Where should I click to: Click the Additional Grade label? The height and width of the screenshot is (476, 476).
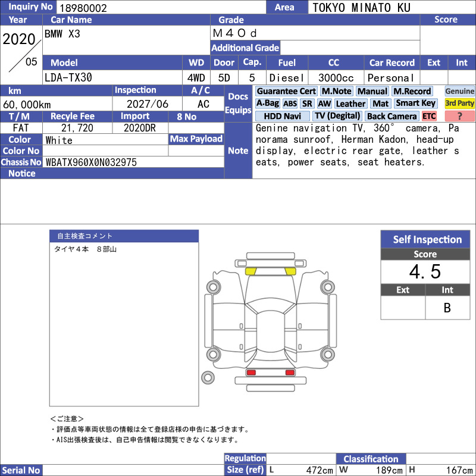(x=245, y=48)
